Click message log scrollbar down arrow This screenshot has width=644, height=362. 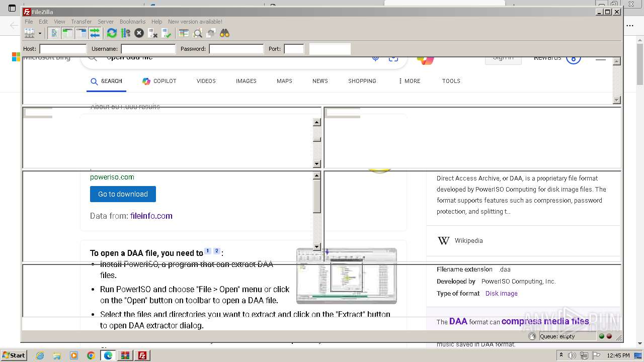[617, 100]
